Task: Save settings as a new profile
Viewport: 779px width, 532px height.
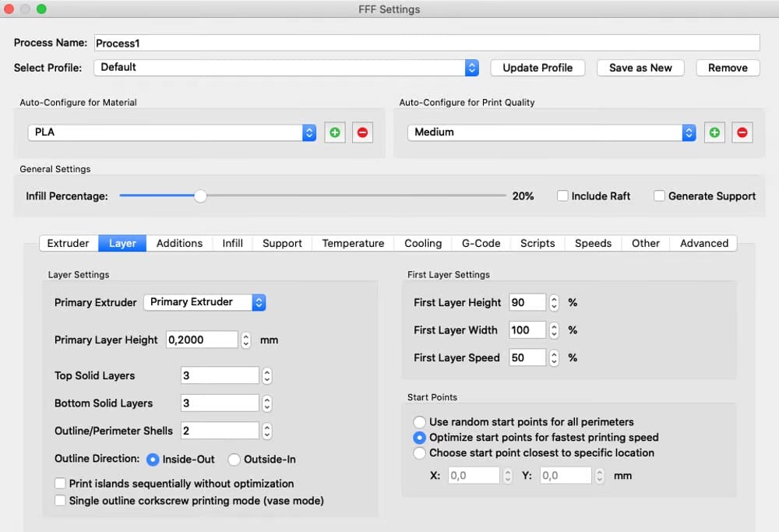Action: (x=640, y=68)
